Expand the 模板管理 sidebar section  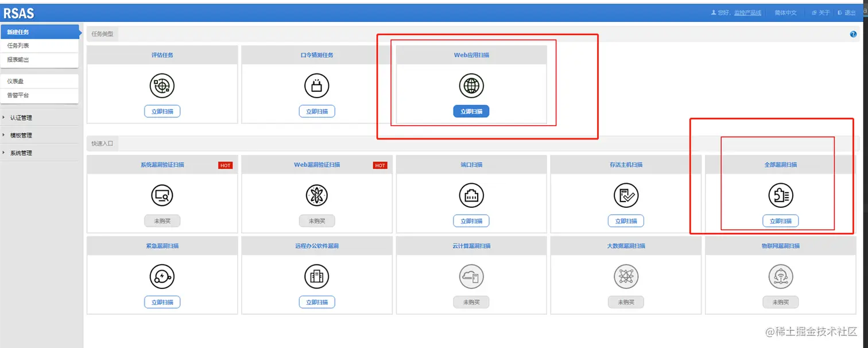[x=39, y=136]
